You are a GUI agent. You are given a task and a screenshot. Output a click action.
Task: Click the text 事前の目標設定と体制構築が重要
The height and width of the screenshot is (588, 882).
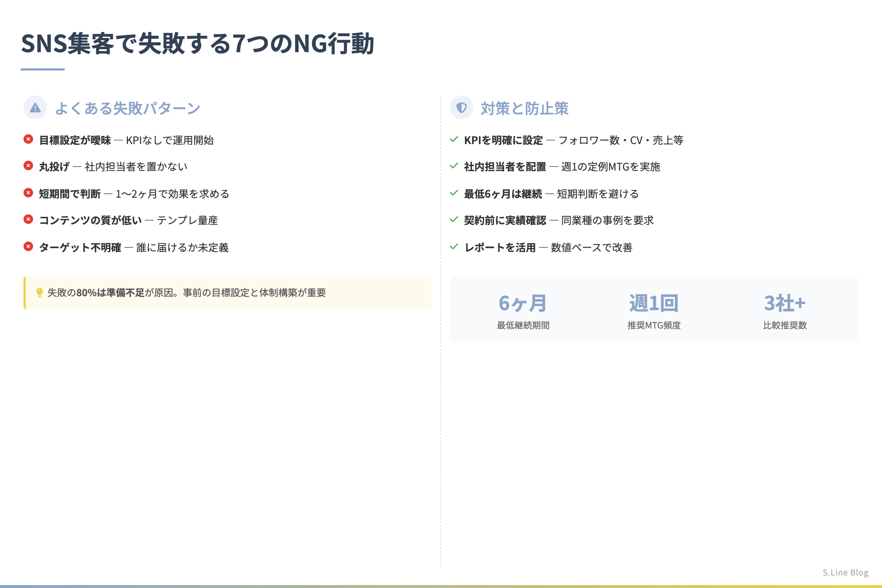[x=255, y=293]
